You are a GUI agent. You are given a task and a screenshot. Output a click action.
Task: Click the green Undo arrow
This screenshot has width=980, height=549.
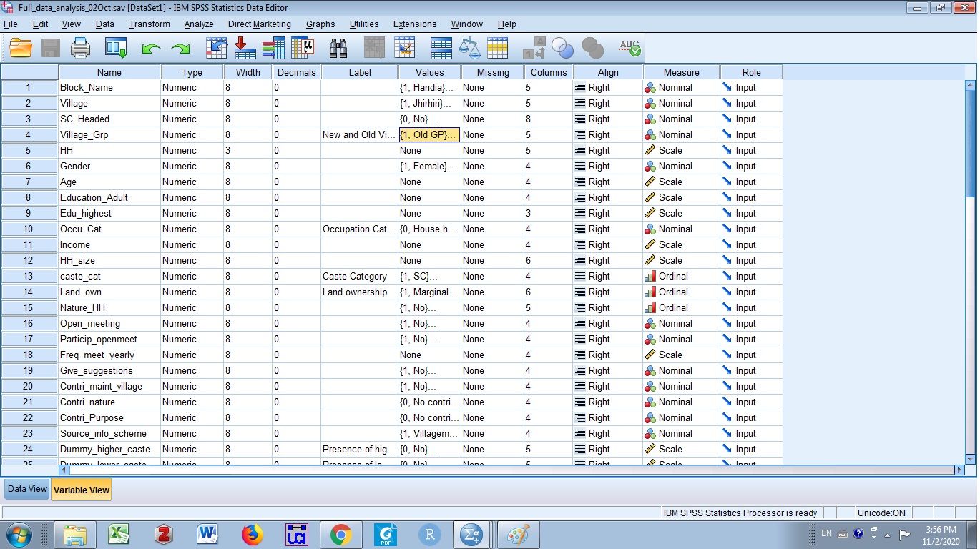coord(151,49)
